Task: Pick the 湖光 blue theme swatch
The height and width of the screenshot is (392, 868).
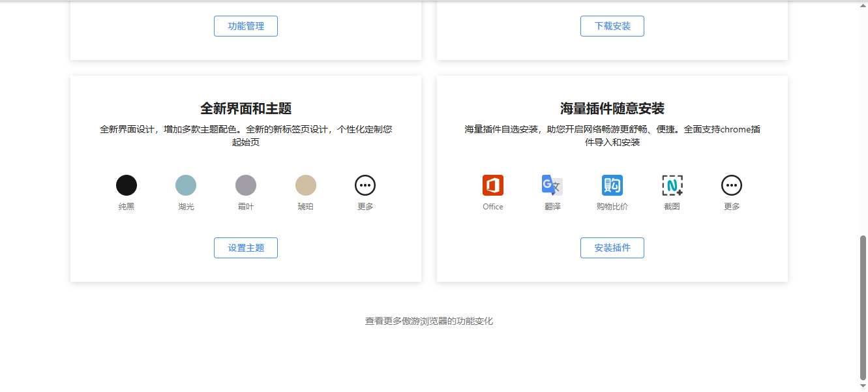Action: pos(186,185)
